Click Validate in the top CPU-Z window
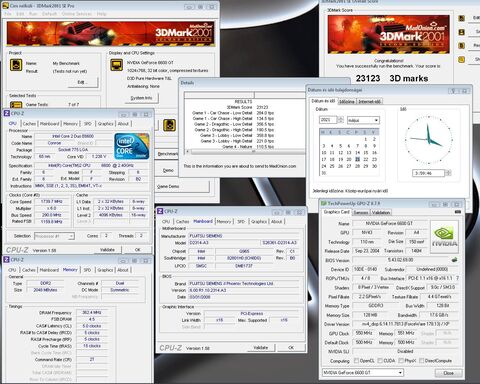This screenshot has width=480, height=384. [x=107, y=250]
